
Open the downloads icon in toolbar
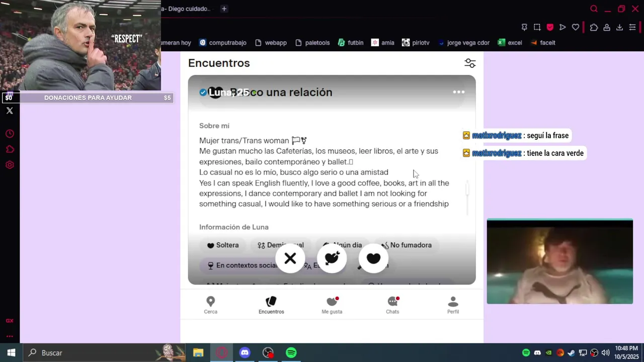[x=619, y=27]
